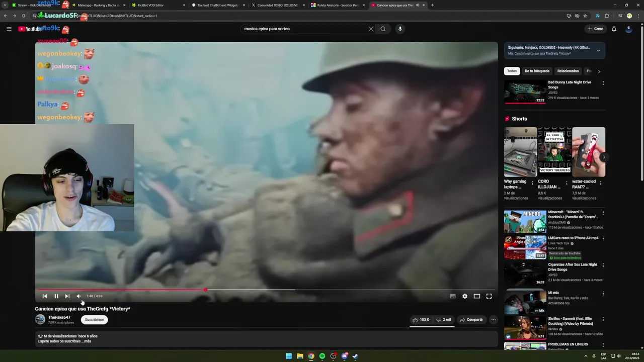Viewport: 644px width, 362px height.
Task: Open player settings gear
Action: click(x=465, y=296)
